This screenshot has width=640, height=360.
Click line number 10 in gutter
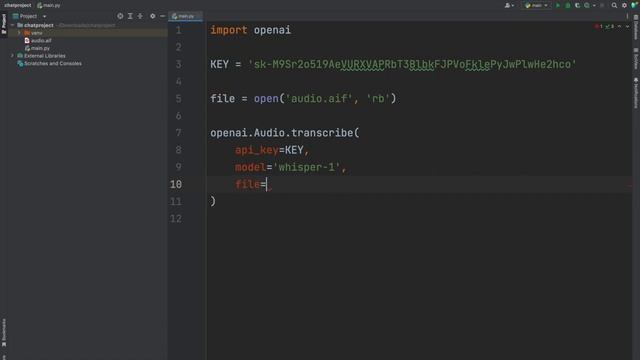point(176,184)
